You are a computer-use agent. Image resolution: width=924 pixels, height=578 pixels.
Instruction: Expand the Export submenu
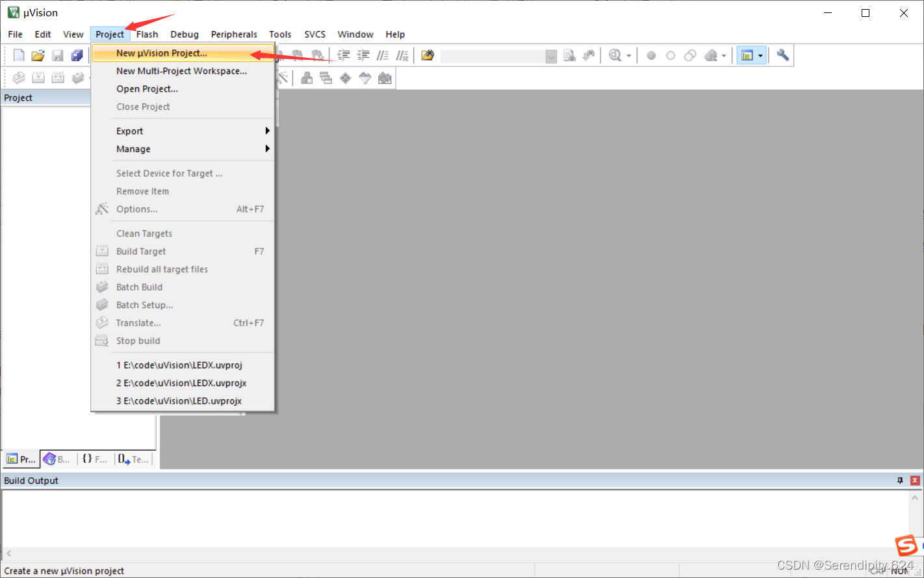click(x=183, y=131)
